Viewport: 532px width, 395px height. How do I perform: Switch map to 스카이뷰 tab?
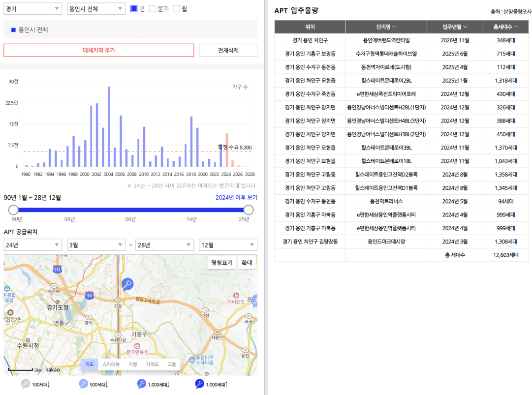(x=111, y=364)
